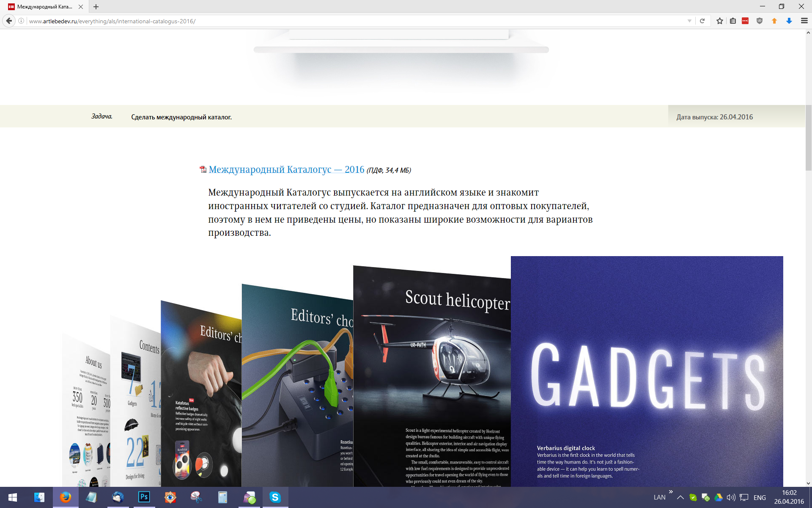Open the PDF icon beside the catalog link
Viewport: 812px width, 508px height.
[x=203, y=169]
